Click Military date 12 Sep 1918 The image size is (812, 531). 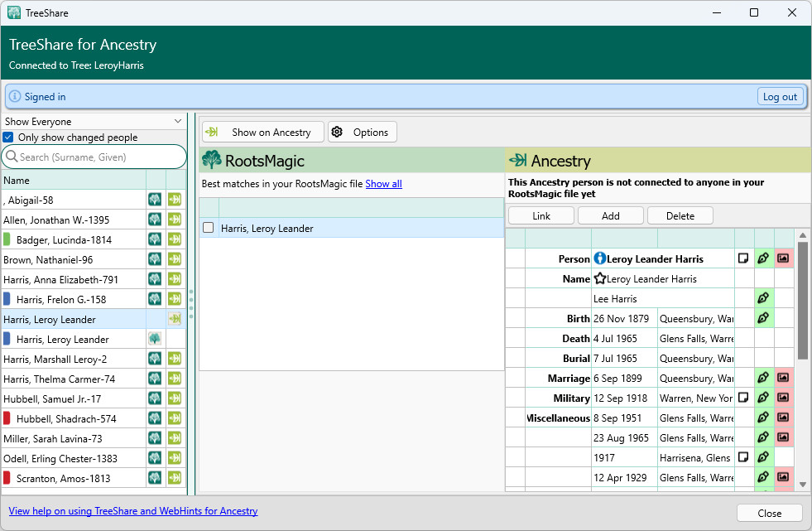[x=621, y=398]
